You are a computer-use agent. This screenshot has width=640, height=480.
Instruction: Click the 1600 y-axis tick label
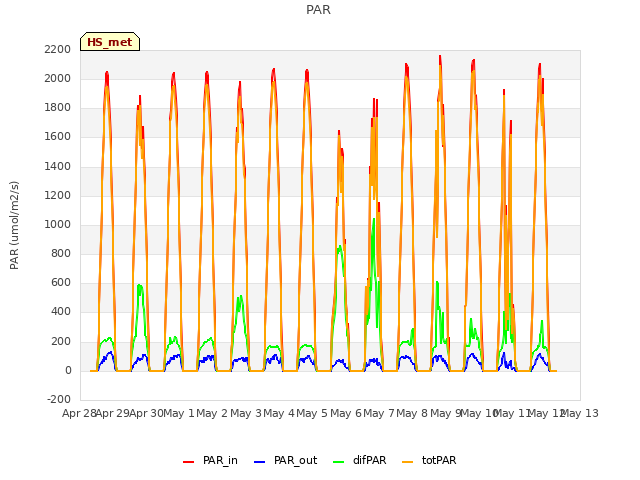(58, 137)
